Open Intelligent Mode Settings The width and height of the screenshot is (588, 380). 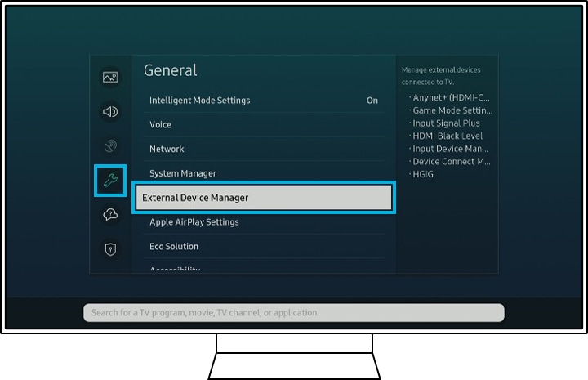[264, 101]
